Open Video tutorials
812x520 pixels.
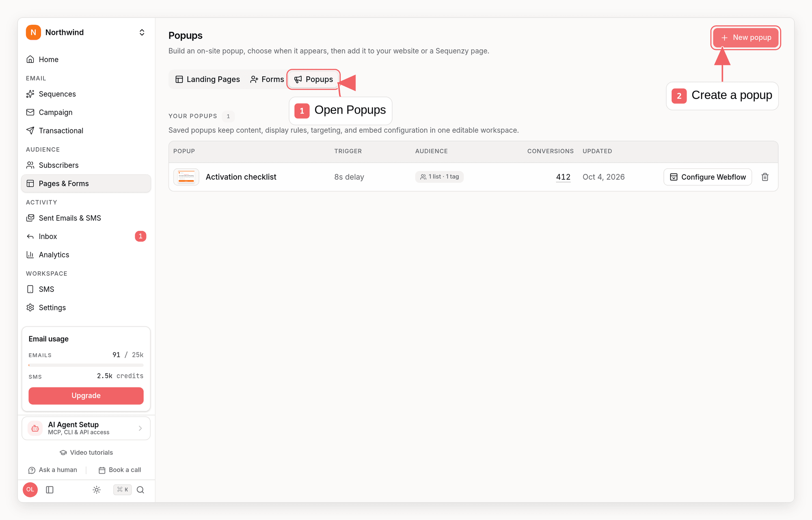click(x=86, y=453)
